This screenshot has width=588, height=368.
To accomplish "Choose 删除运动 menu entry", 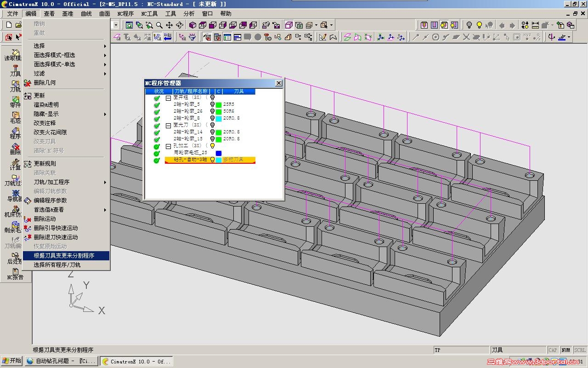I will pyautogui.click(x=66, y=219).
